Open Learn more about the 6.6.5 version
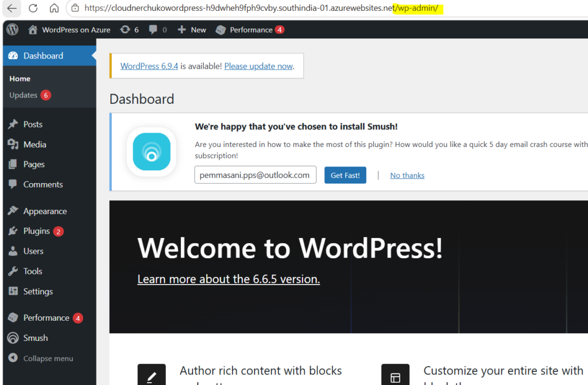This screenshot has width=588, height=385. click(x=229, y=279)
